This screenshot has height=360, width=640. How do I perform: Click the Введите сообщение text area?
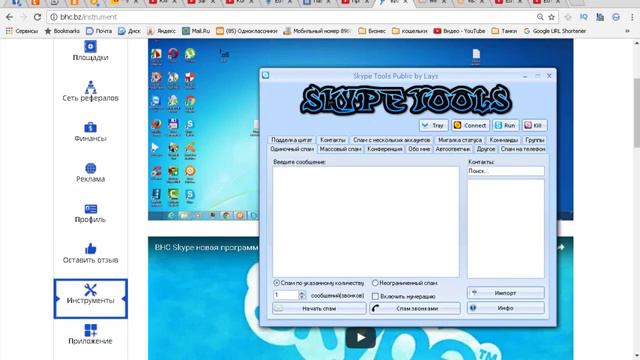366,222
